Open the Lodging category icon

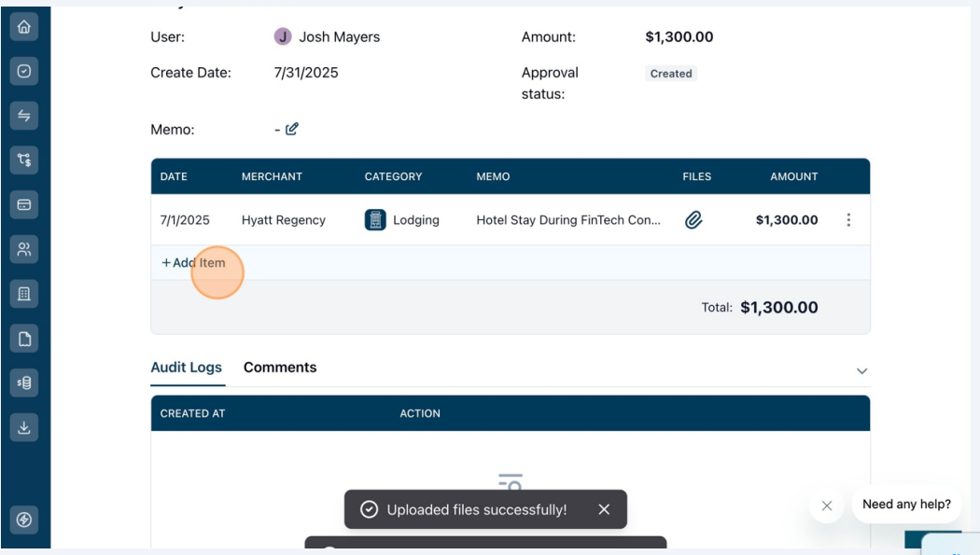375,220
